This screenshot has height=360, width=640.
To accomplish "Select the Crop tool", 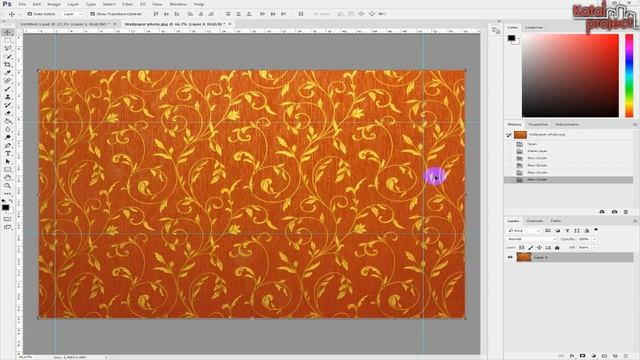I will (8, 65).
